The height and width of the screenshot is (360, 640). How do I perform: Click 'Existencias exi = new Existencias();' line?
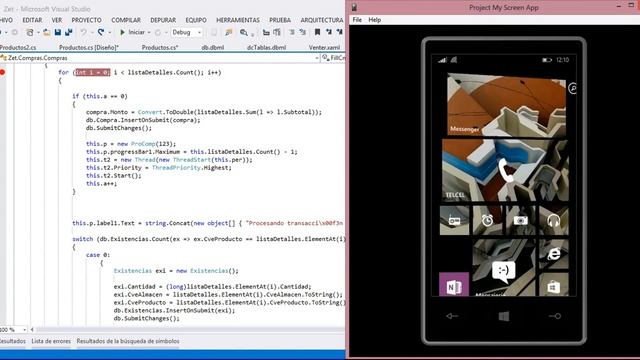(x=176, y=271)
